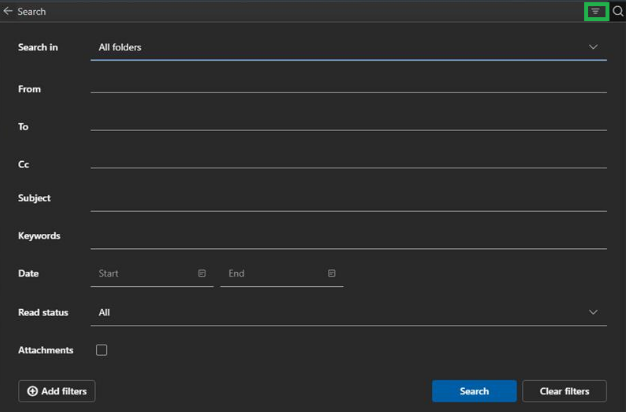Click the End date field

[281, 274]
